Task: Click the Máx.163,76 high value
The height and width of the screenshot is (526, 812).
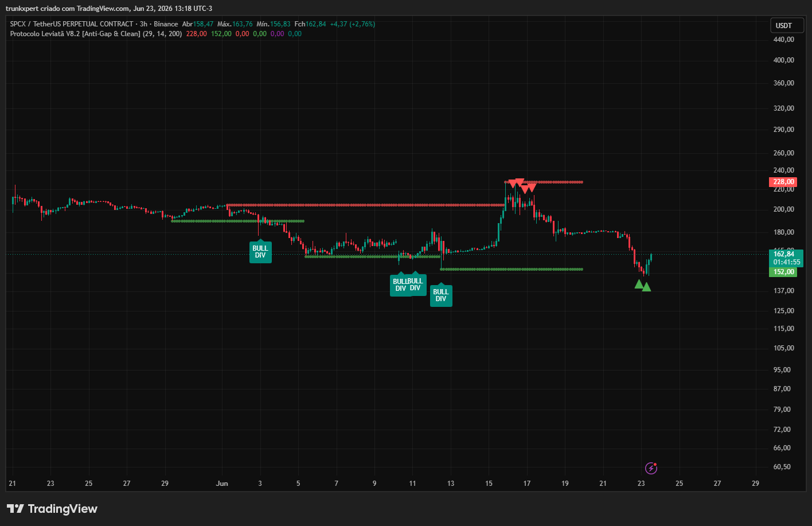Action: [235, 24]
